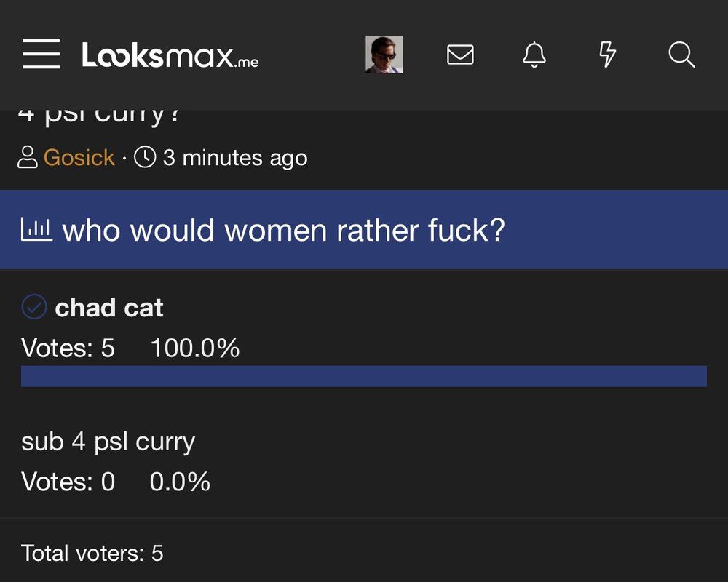The image size is (728, 582).
Task: Select the chad cat option label
Action: click(109, 307)
